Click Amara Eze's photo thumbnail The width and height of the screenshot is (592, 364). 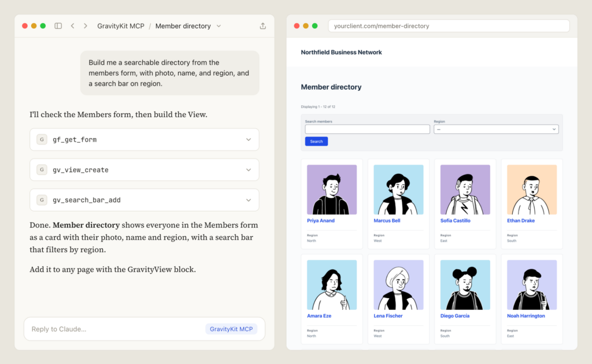332,285
